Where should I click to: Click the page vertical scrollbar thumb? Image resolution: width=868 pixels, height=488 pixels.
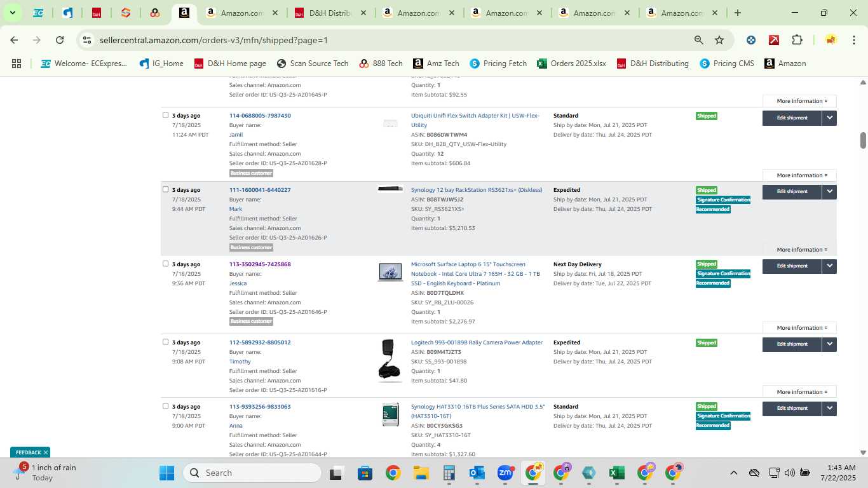click(x=863, y=140)
